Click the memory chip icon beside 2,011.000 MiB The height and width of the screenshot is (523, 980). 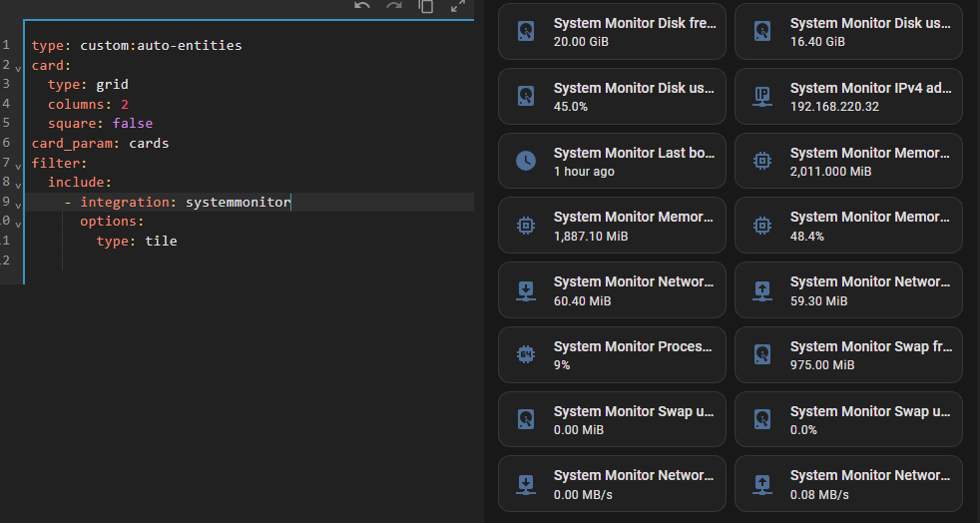(762, 161)
